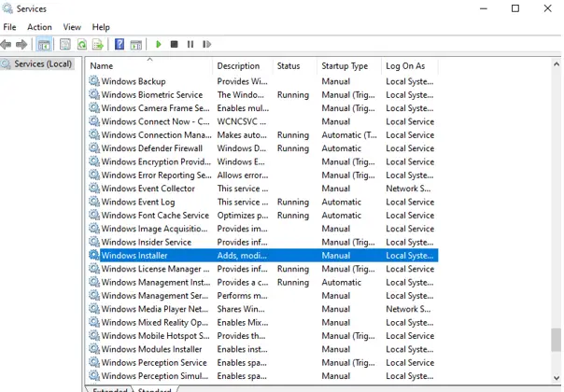Open the Help menu
The height and width of the screenshot is (392, 564).
tap(101, 27)
